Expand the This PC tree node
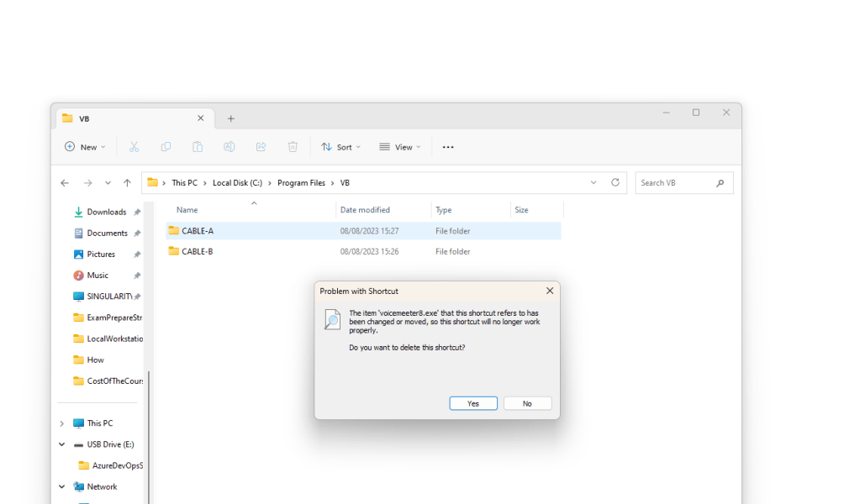The height and width of the screenshot is (504, 860). click(x=62, y=423)
